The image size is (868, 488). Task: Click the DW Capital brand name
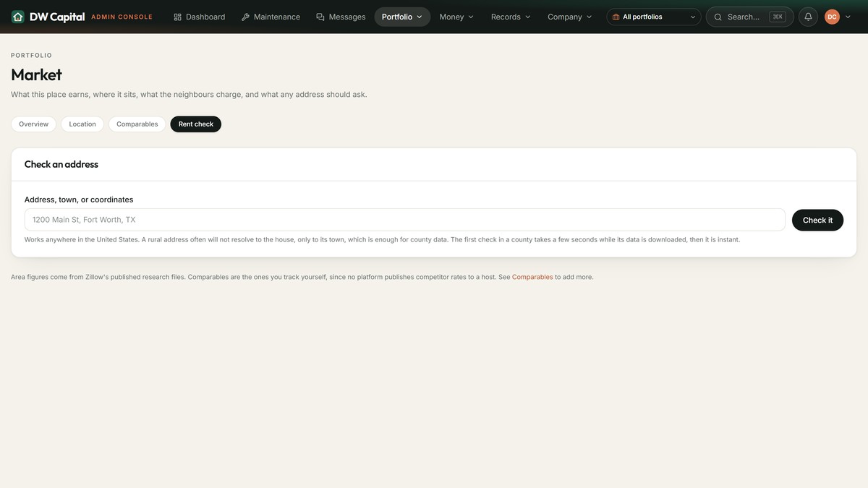(57, 17)
